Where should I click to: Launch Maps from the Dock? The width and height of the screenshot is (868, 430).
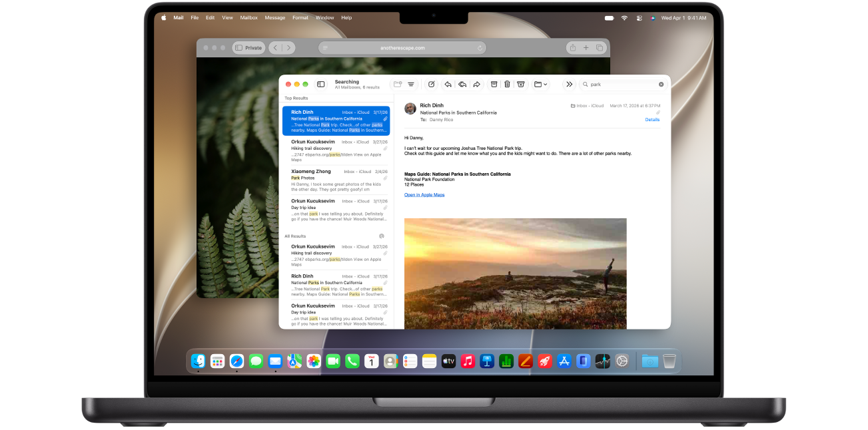tap(294, 361)
